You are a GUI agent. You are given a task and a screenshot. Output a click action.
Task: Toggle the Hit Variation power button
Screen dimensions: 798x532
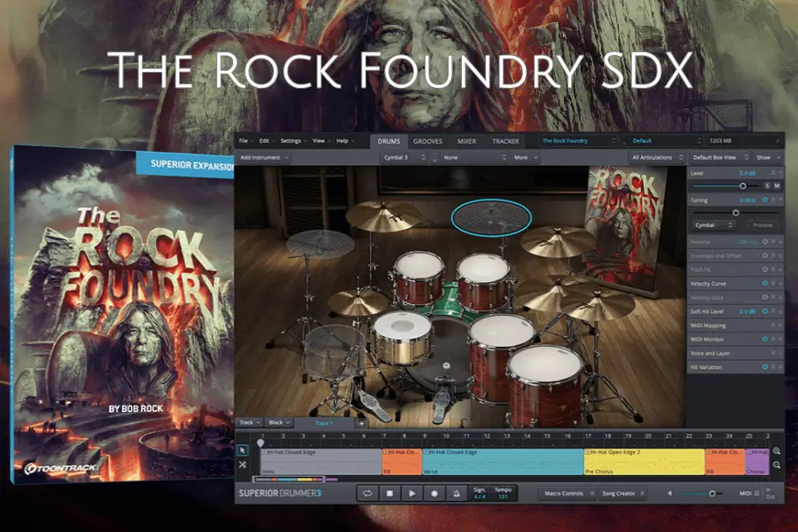pos(765,367)
